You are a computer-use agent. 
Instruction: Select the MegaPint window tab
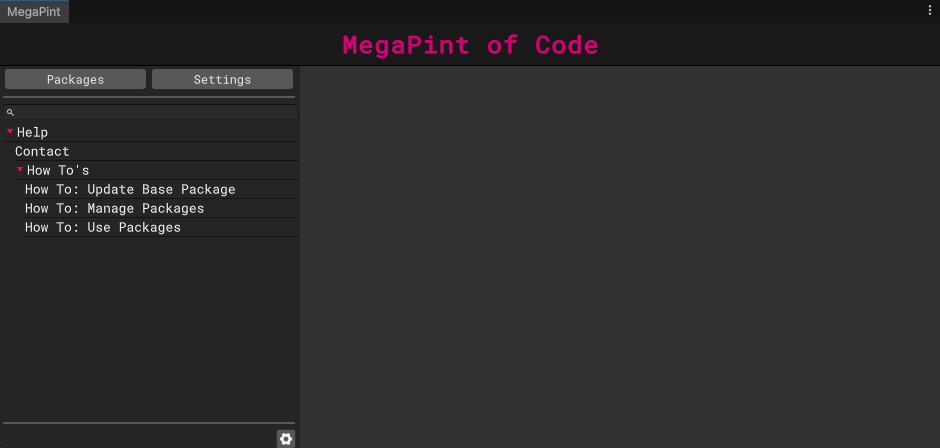coord(34,11)
